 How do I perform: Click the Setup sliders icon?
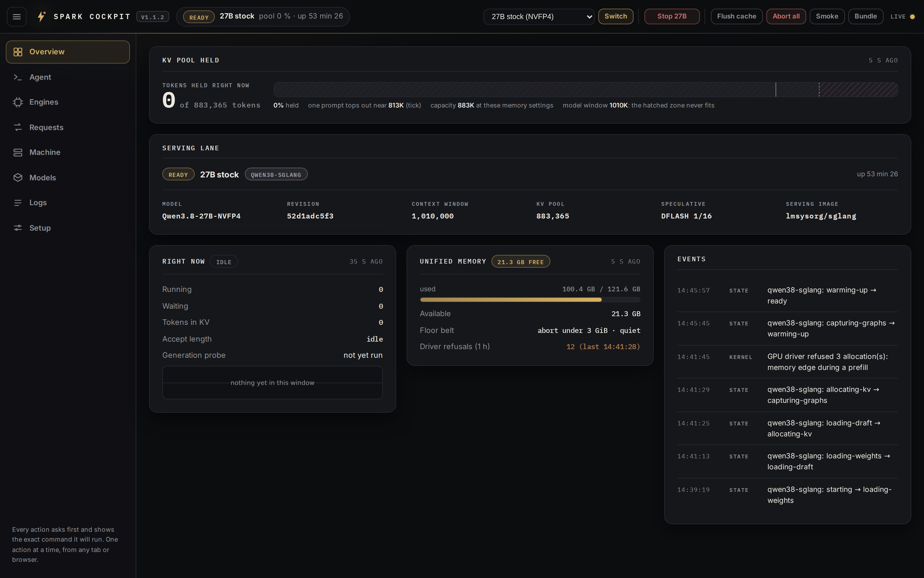click(18, 228)
